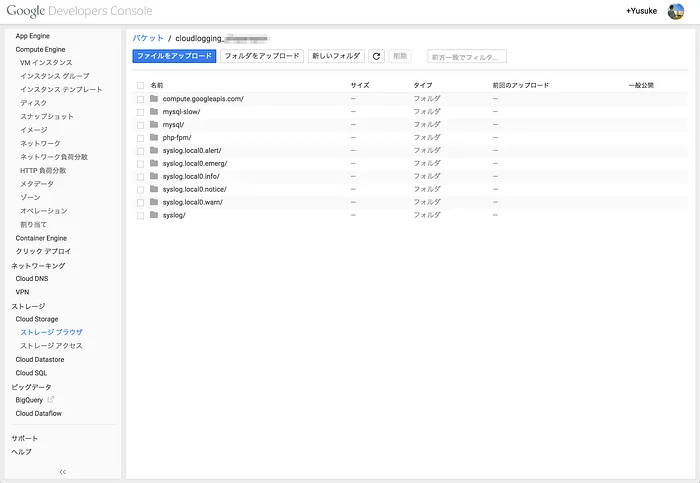This screenshot has width=700, height=483.
Task: Open ヘルプ in sidebar
Action: 21,452
